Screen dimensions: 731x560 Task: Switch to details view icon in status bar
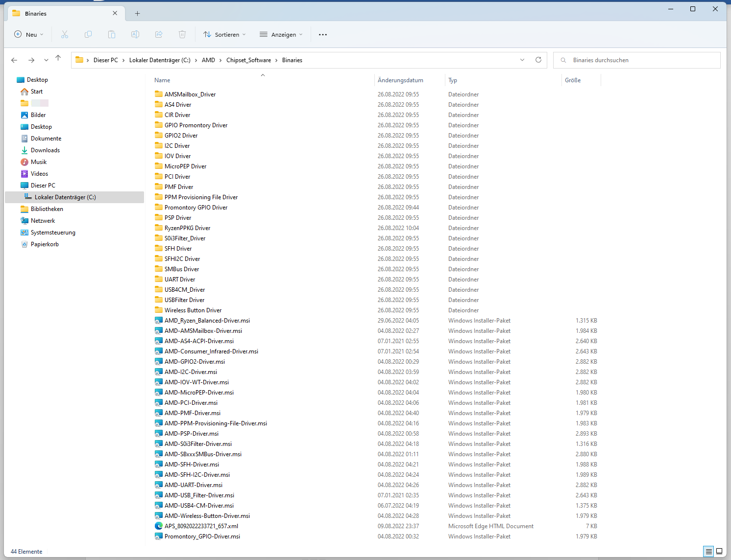coord(708,551)
